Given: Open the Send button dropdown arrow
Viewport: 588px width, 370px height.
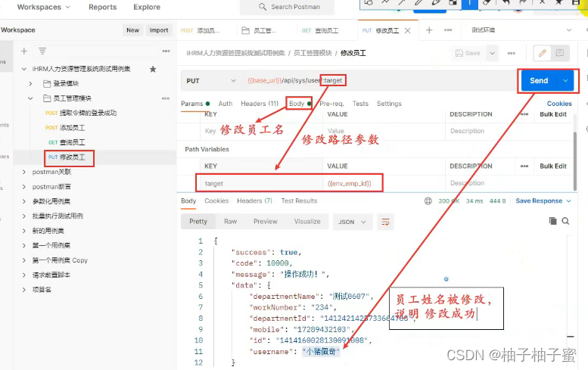Looking at the screenshot, I should pyautogui.click(x=565, y=81).
